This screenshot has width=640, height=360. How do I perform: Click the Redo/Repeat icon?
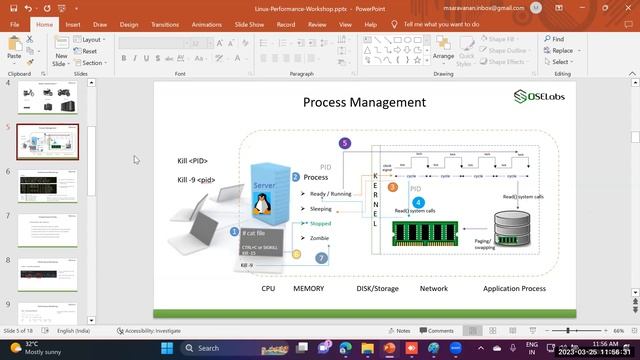click(47, 8)
